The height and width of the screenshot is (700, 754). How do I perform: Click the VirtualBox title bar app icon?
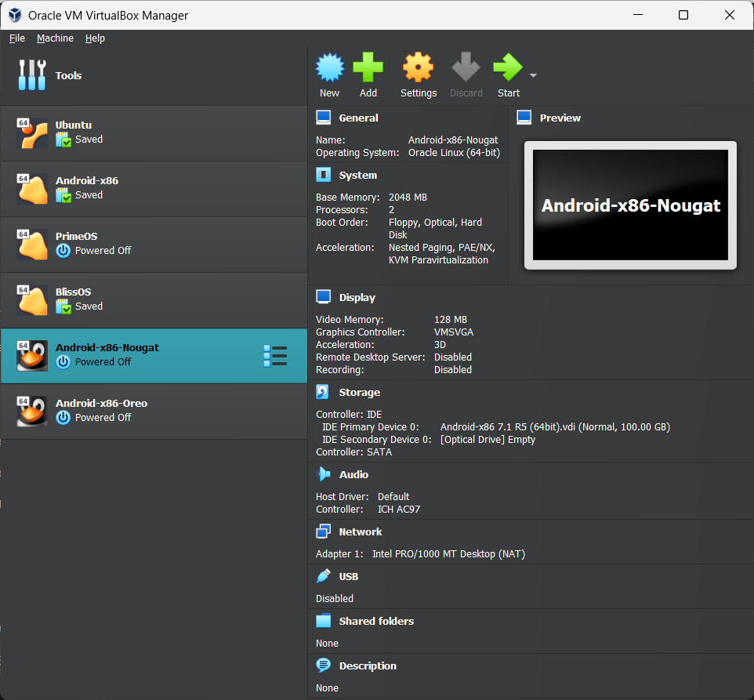(15, 15)
